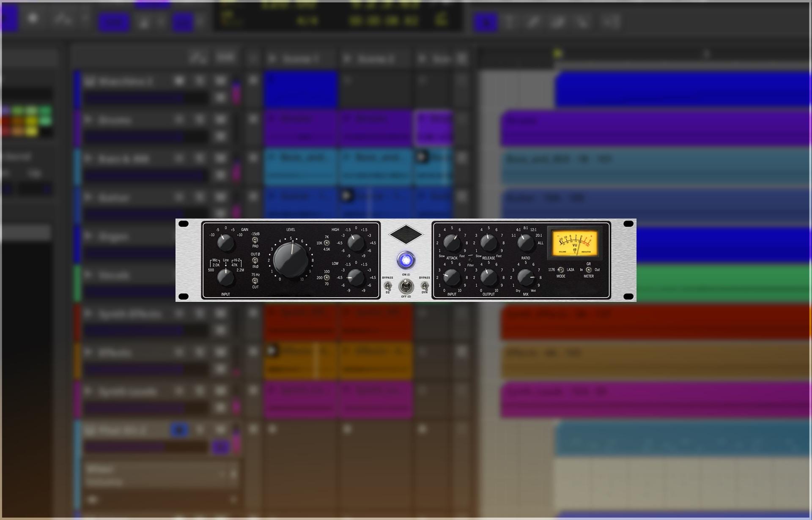Image resolution: width=812 pixels, height=520 pixels.
Task: Click the compressor RELEASE knob
Action: (x=488, y=243)
